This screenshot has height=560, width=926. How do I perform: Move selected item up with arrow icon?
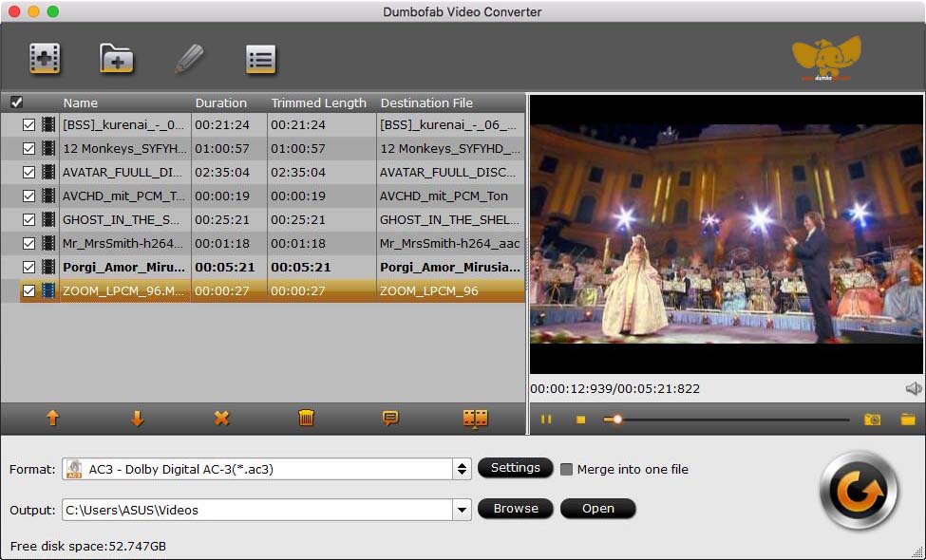coord(53,419)
